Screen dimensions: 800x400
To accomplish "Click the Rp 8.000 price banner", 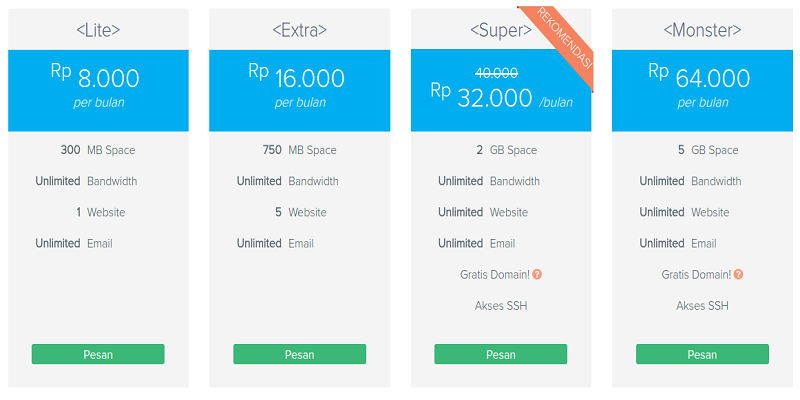I will (98, 86).
